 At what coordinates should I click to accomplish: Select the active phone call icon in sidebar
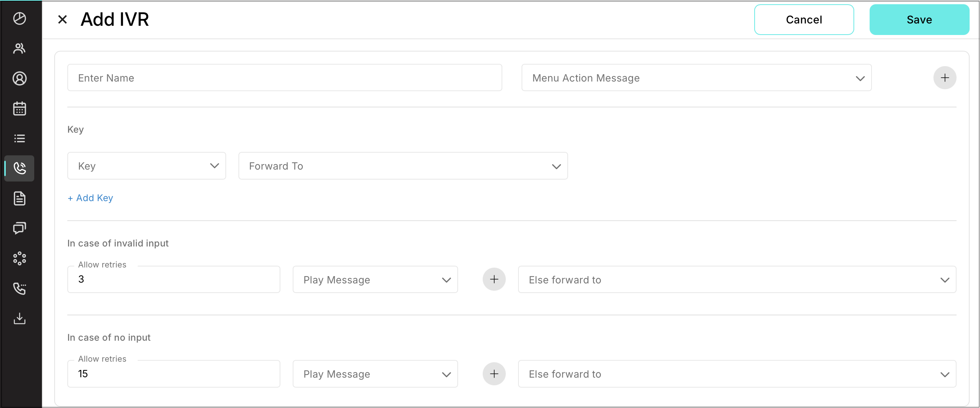click(20, 168)
